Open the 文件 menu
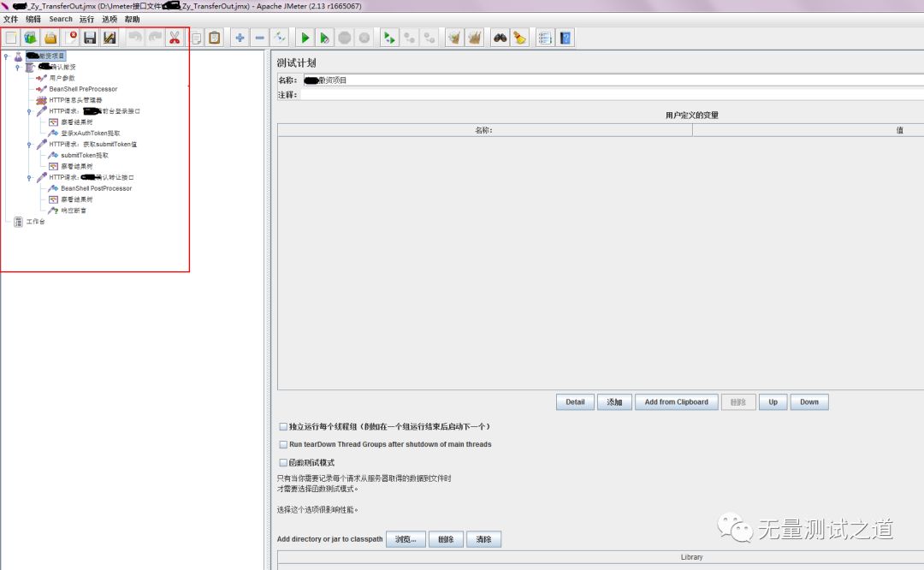The image size is (924, 570). (12, 19)
